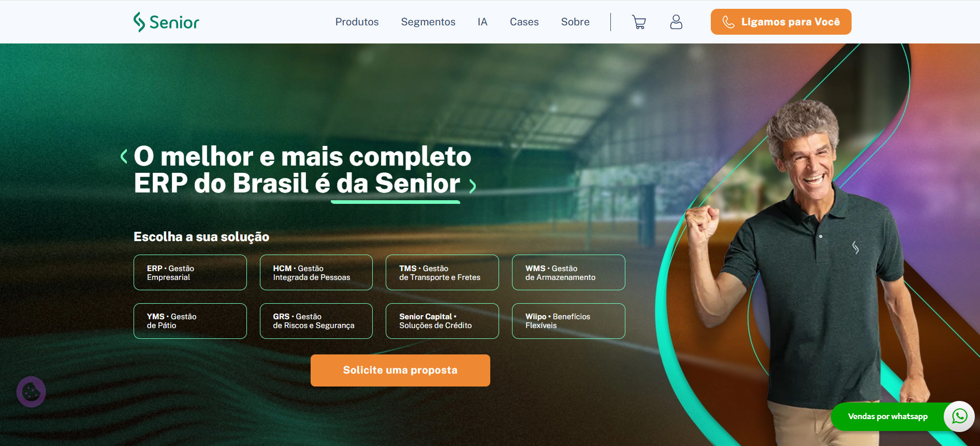Open the WhatsApp chat icon
The image size is (980, 446).
click(x=959, y=416)
